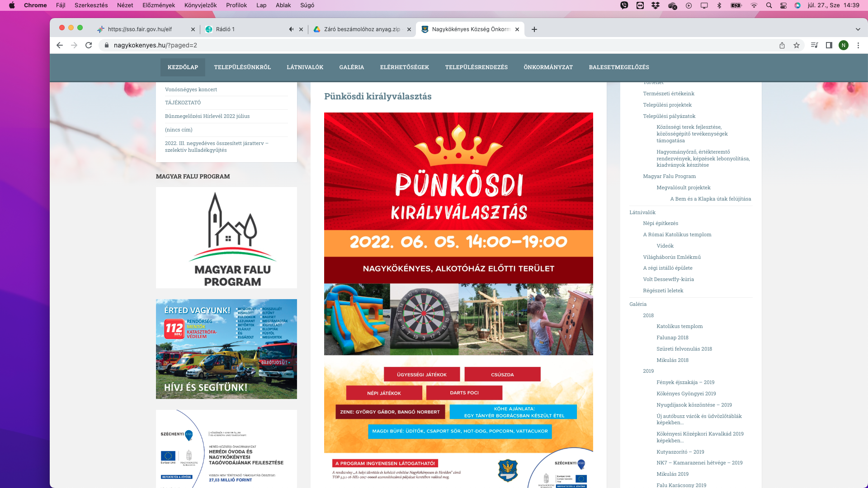Open the Könyvjelzők menu
The image size is (868, 488).
200,5
